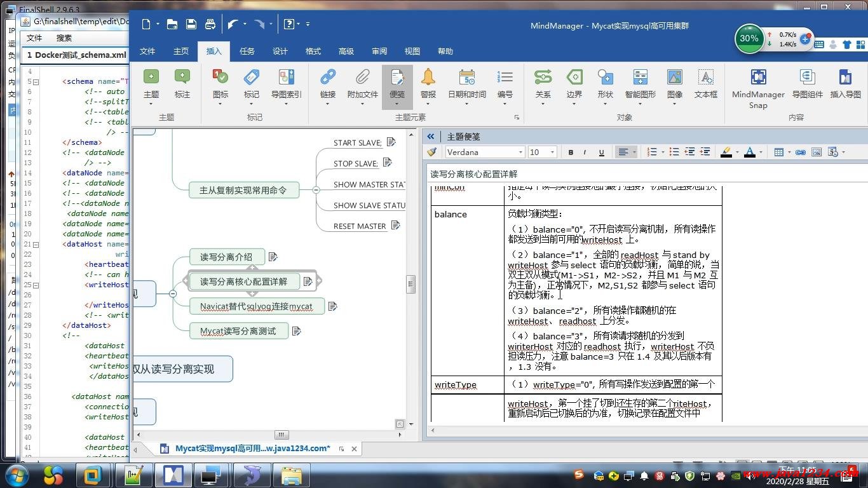Select Mycat实现mysql高可用 document tab
868x488 pixels.
(x=252, y=449)
